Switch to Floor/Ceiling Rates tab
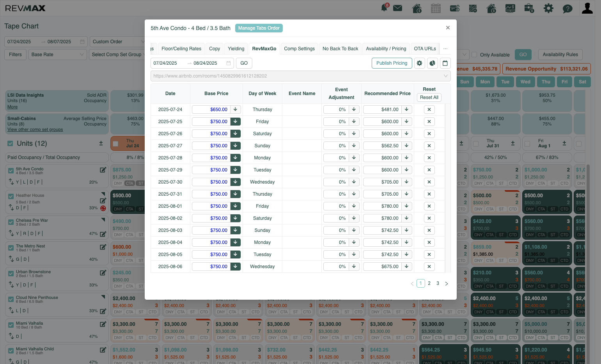Screen dimensions: 601x364 [181, 49]
